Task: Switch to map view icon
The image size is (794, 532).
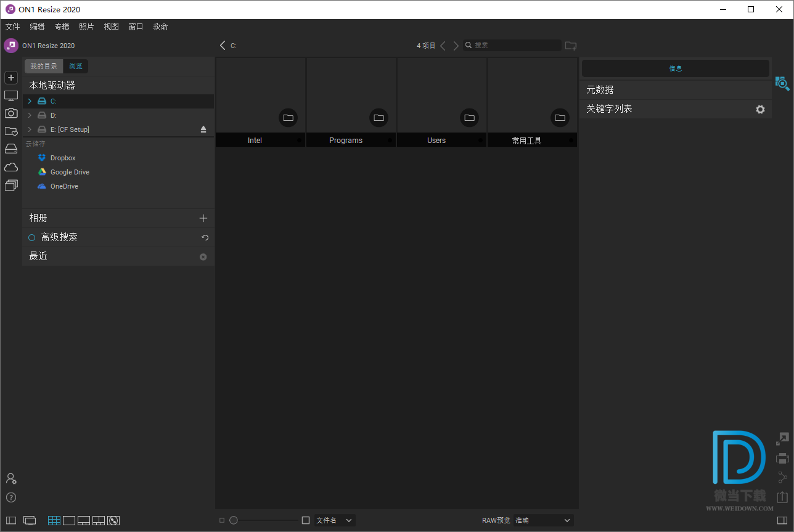Action: 113,520
